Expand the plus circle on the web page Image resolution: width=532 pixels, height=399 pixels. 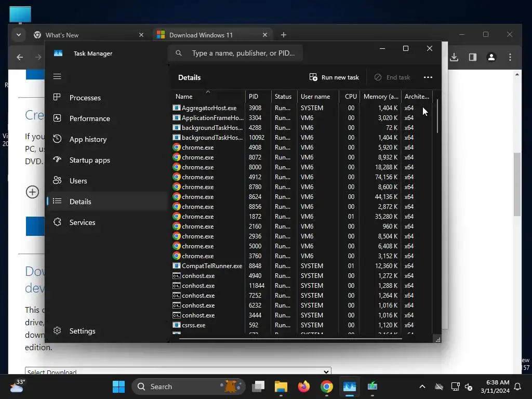click(x=32, y=192)
